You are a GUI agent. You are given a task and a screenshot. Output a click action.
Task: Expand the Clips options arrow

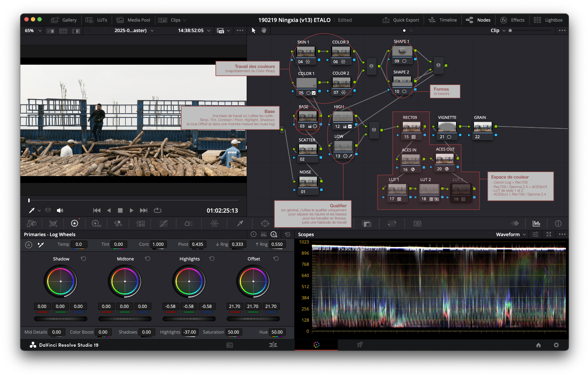(x=184, y=20)
